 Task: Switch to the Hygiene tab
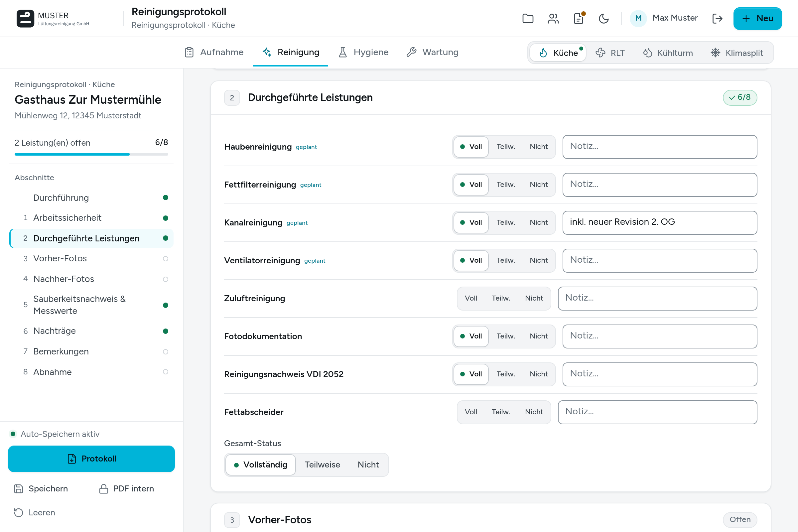point(364,52)
